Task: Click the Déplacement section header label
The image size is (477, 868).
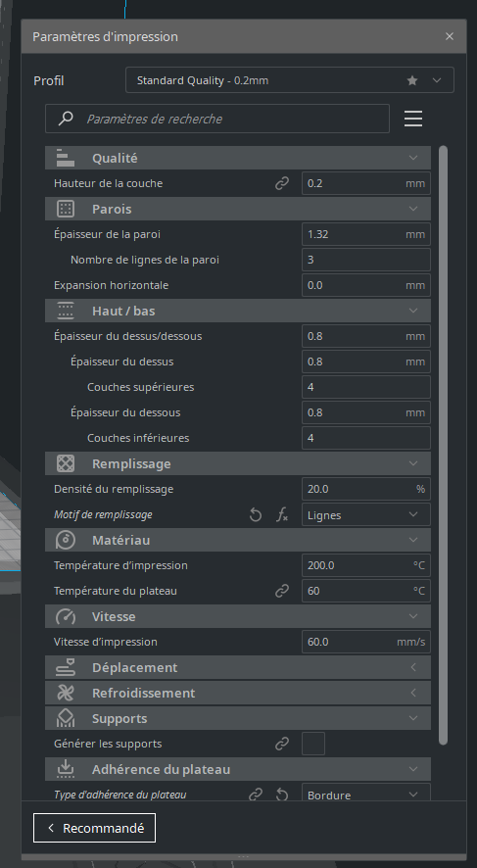Action: 134,667
